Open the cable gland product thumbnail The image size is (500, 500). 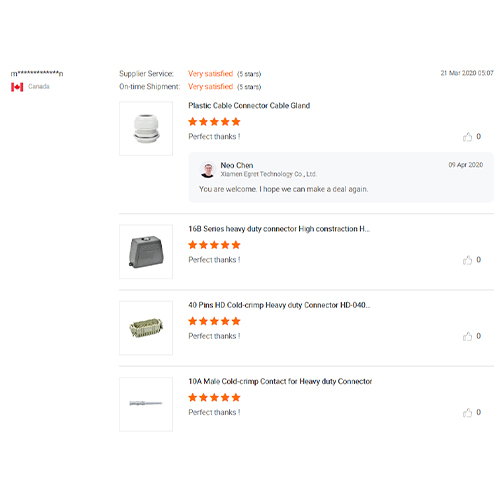click(x=146, y=129)
